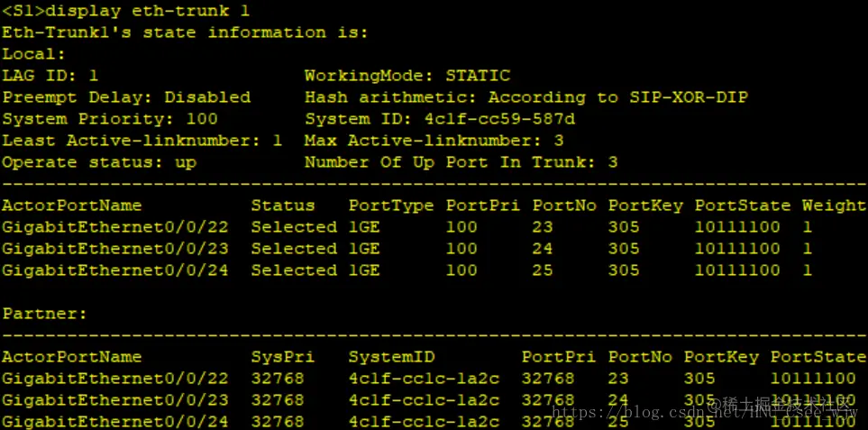Click Weight value '1' of GigabitEthernet0/0/24
This screenshot has height=430, width=868.
[808, 270]
